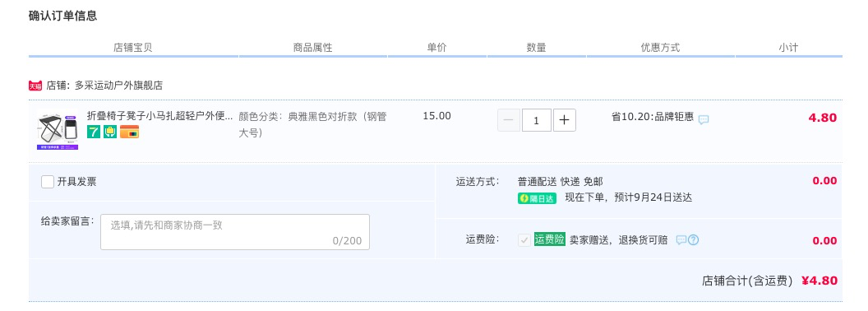Click the 店铺合计(含运费) label
This screenshot has height=311, width=868.
click(x=747, y=281)
